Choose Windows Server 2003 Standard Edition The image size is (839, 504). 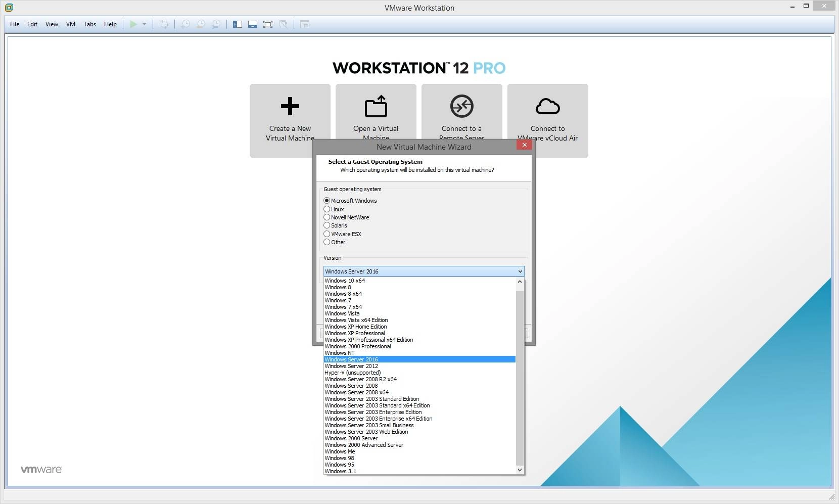click(419, 399)
